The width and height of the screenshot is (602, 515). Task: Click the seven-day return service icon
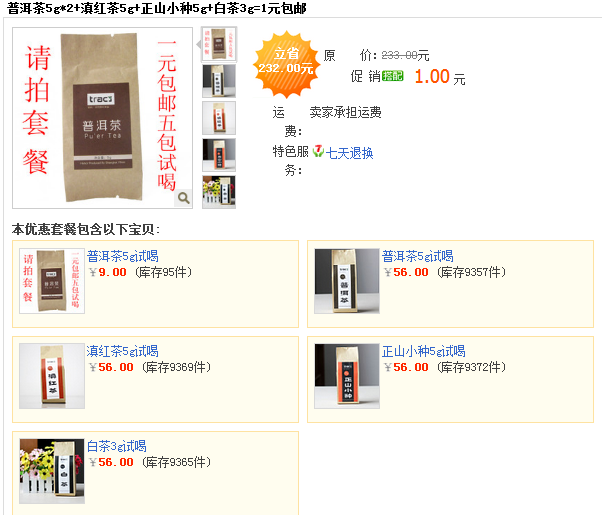pos(318,151)
